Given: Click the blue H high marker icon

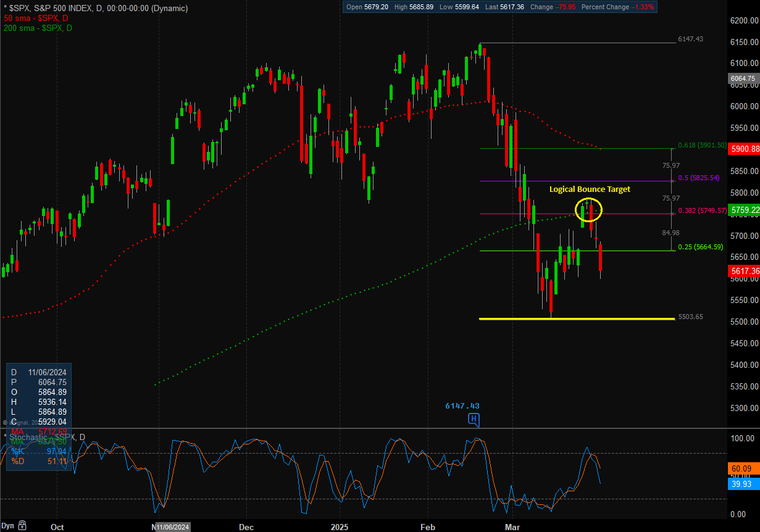Looking at the screenshot, I should point(474,420).
